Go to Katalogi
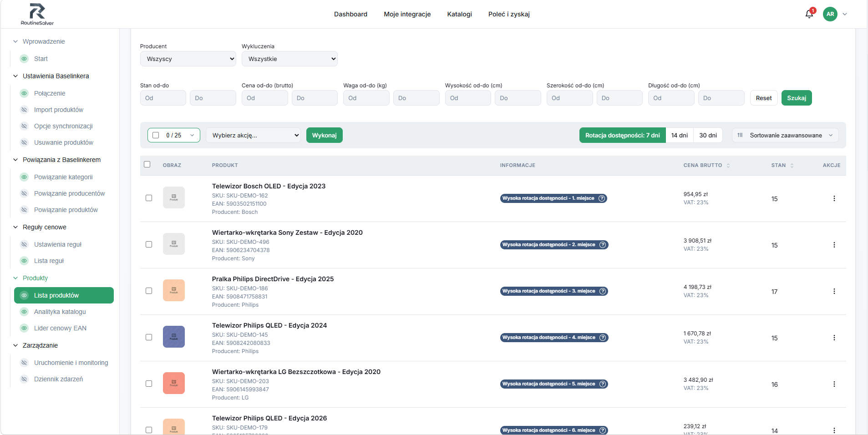Viewport: 868px width, 435px height. (460, 14)
